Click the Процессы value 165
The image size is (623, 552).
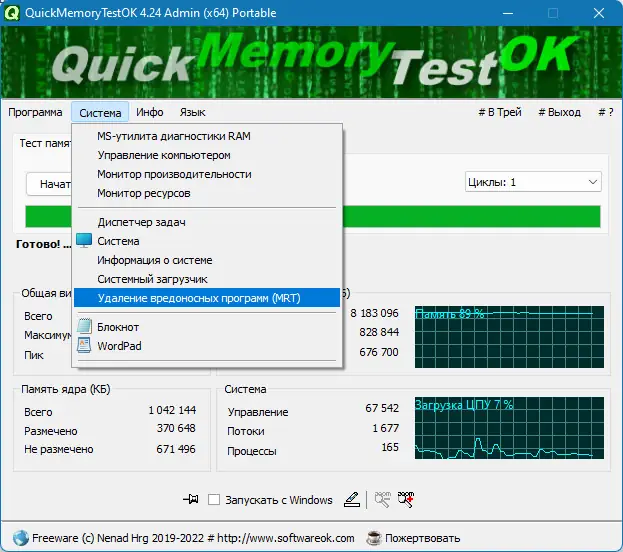click(x=390, y=447)
